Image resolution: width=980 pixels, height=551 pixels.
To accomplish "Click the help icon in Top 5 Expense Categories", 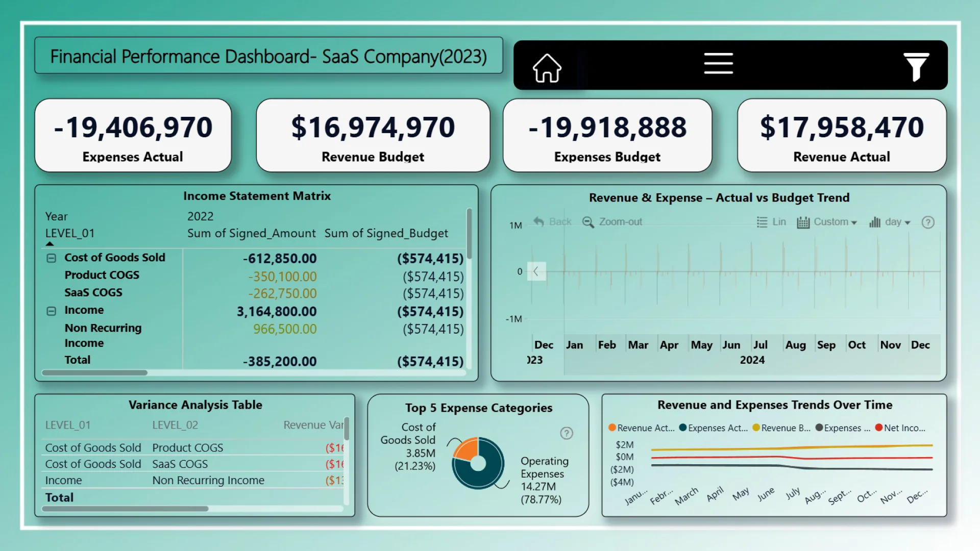I will pyautogui.click(x=566, y=433).
